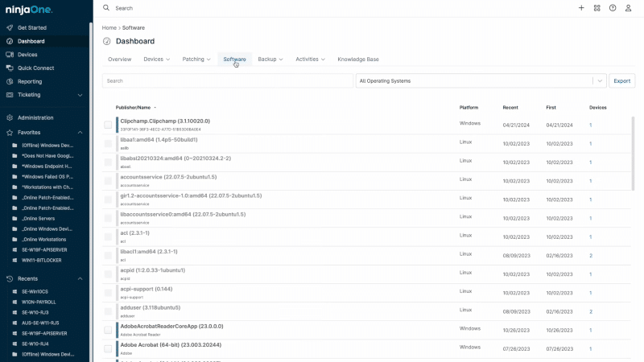Image resolution: width=644 pixels, height=362 pixels.
Task: Expand the Activities tab dropdown
Action: point(324,60)
